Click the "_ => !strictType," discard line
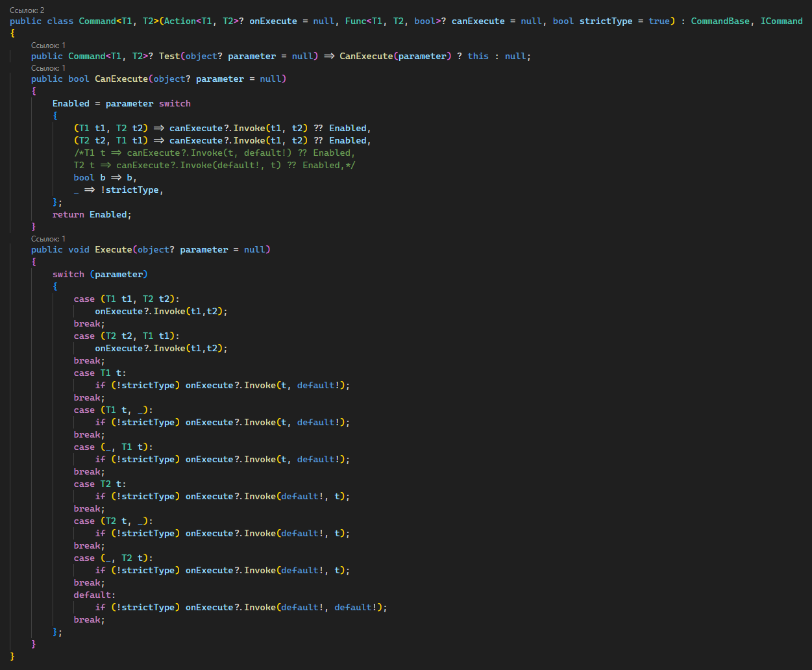 tap(119, 190)
